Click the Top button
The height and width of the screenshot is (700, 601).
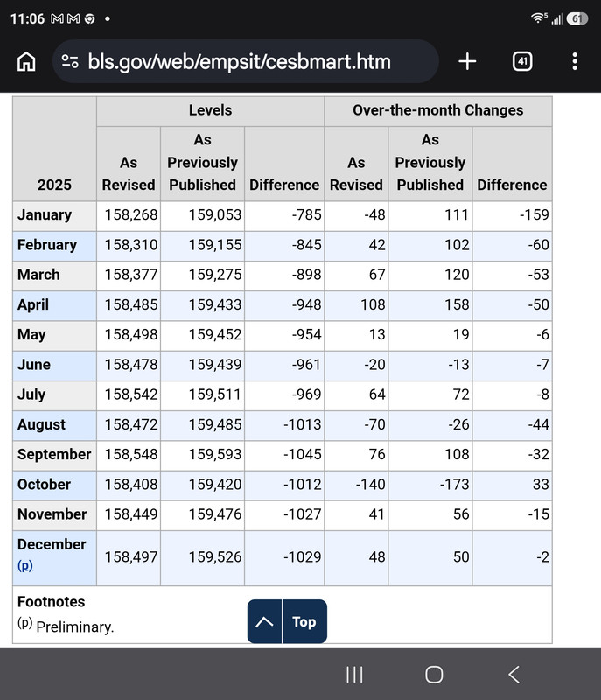[x=304, y=621]
